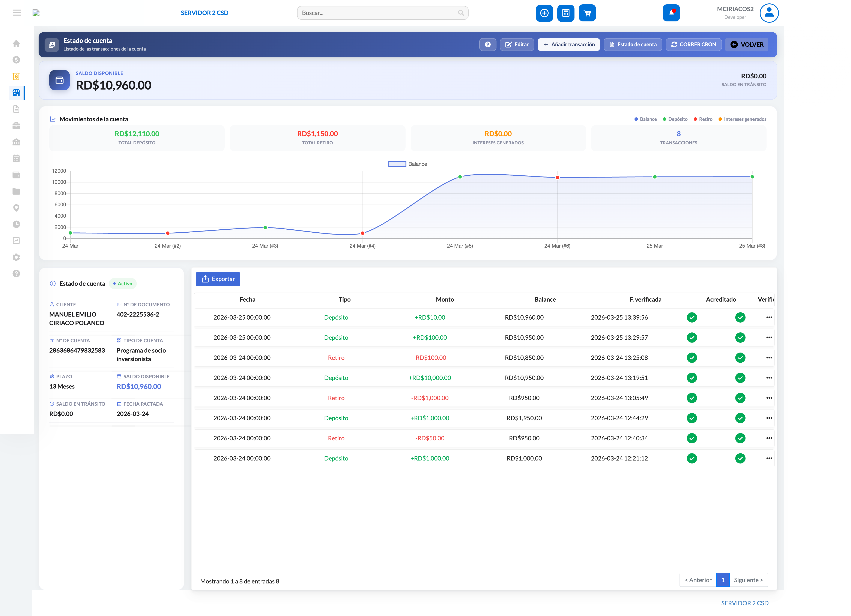Open the calendar icon in sidebar
The width and height of the screenshot is (851, 616).
(x=17, y=158)
